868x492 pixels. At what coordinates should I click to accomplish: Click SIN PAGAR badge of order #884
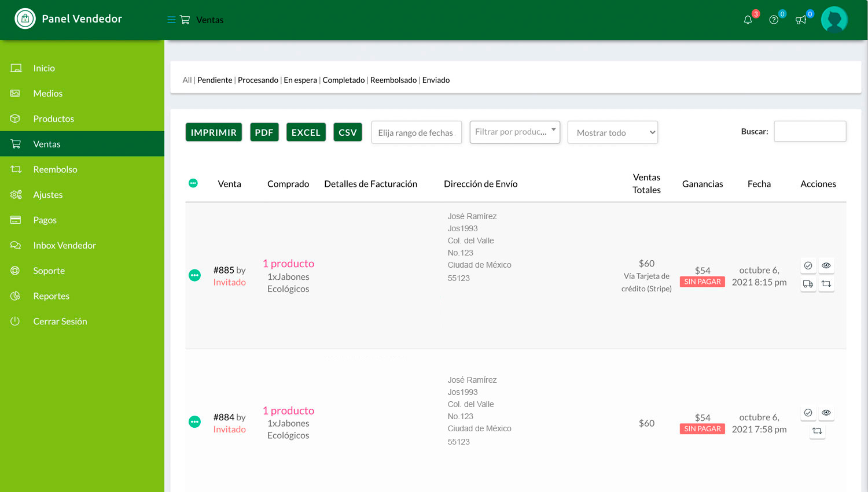click(x=703, y=429)
